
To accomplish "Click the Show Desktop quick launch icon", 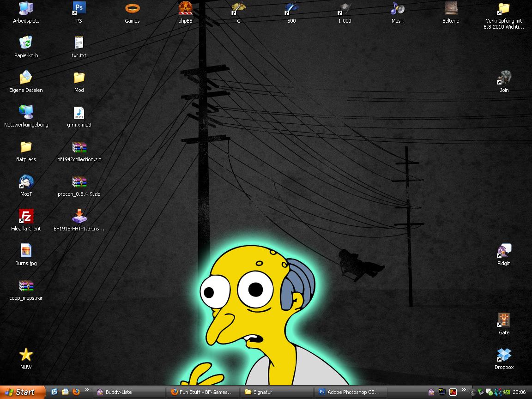I will pos(54,392).
